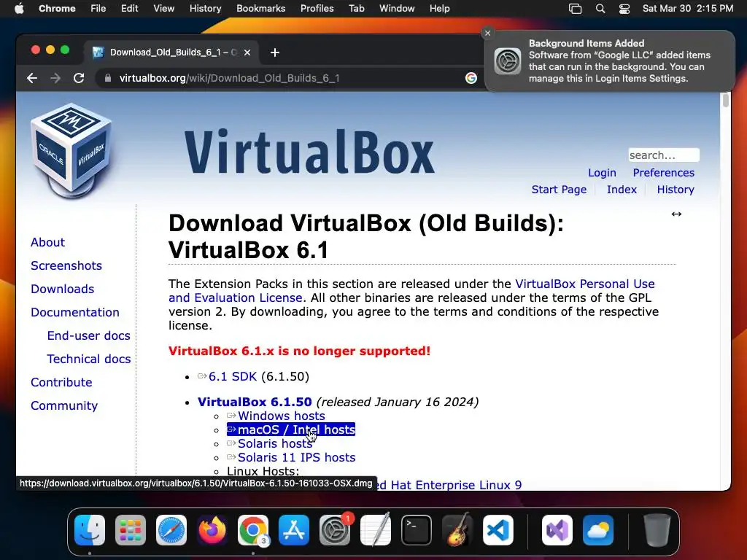Open the Help menu
Screen dimensions: 747x560
[x=439, y=9]
